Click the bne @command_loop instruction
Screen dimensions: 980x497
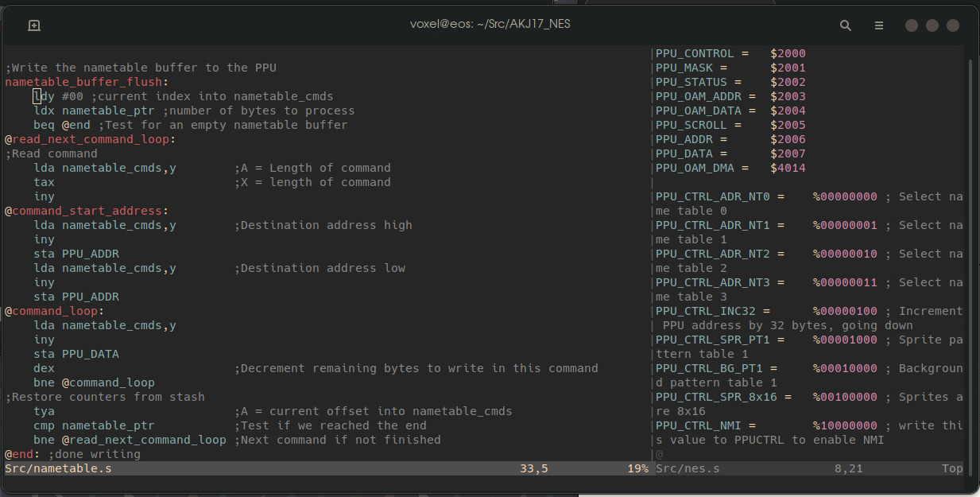[x=94, y=382]
